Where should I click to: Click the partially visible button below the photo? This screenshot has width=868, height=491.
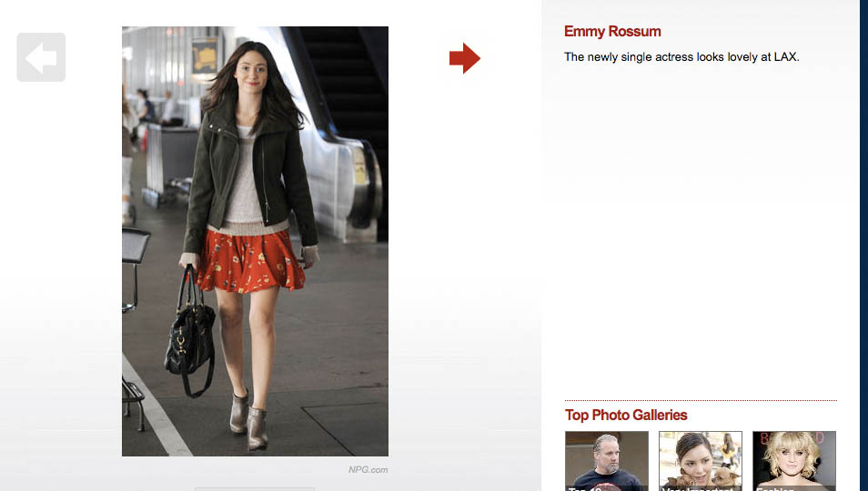[x=255, y=488]
